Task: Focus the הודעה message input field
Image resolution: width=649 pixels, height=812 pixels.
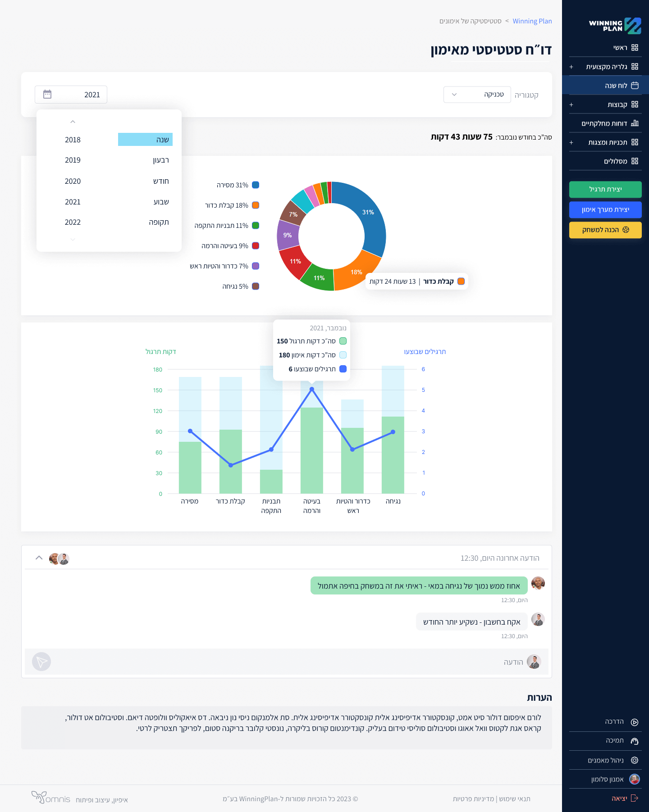Action: click(288, 662)
